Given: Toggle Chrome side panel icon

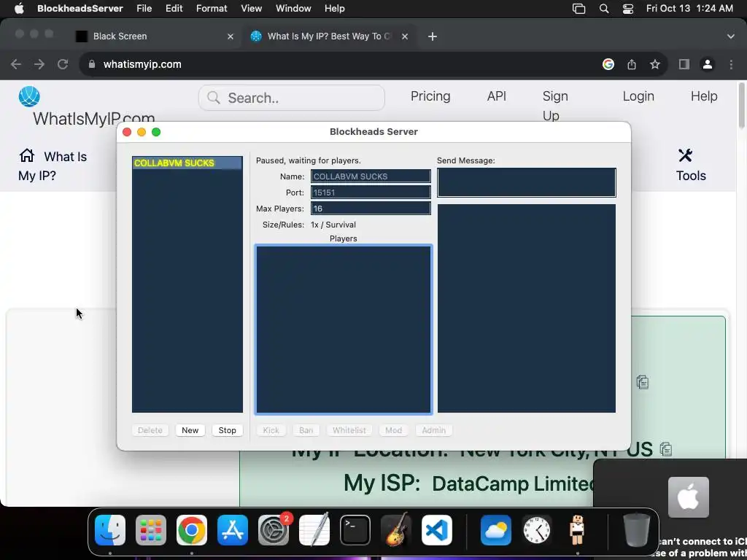Looking at the screenshot, I should (x=684, y=64).
